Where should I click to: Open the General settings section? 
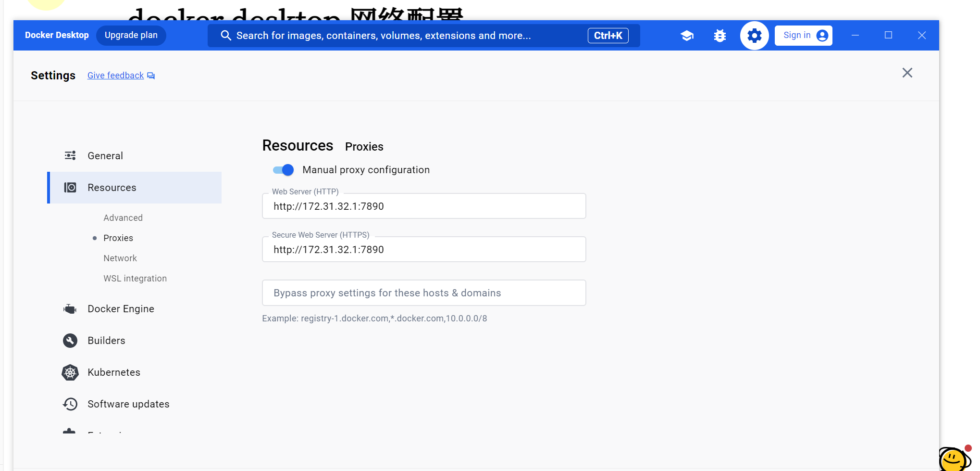click(x=135, y=155)
